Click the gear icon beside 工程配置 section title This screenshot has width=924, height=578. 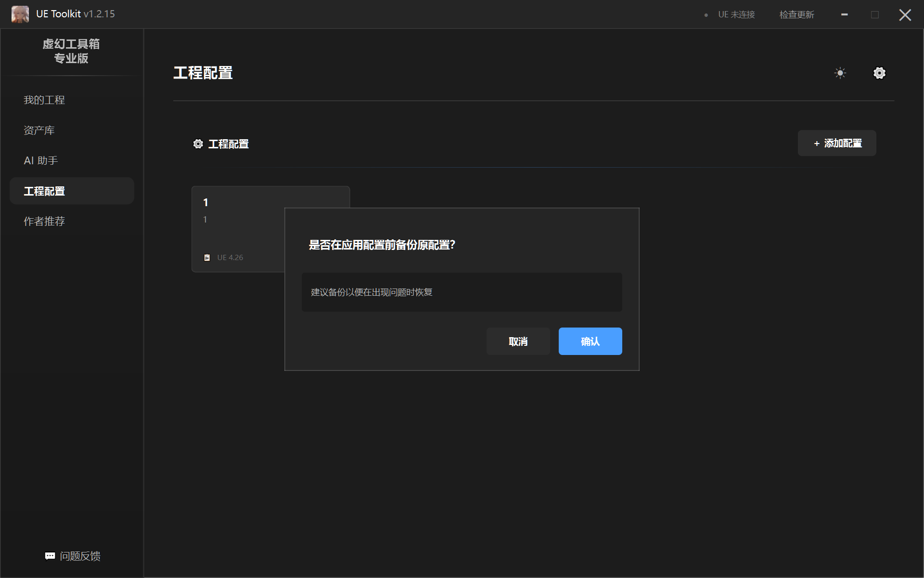coord(198,144)
